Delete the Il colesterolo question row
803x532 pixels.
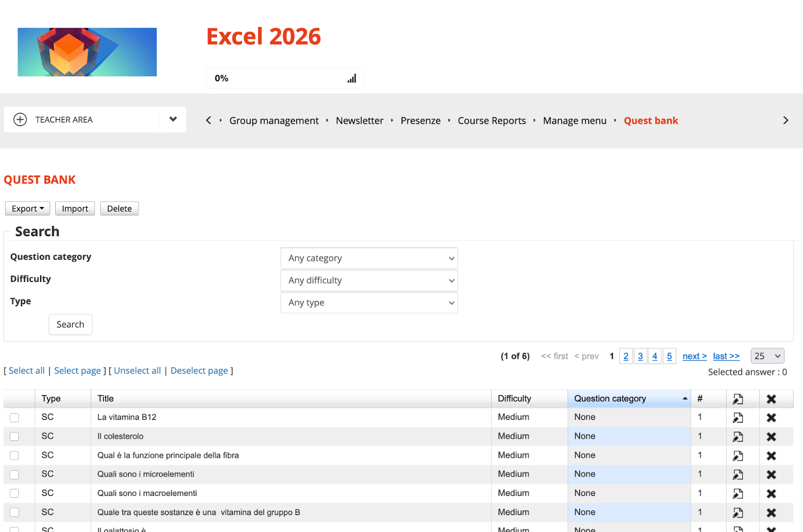tap(771, 437)
